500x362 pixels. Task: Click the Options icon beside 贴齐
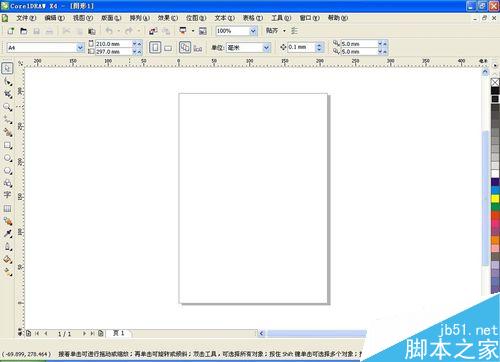pyautogui.click(x=294, y=31)
